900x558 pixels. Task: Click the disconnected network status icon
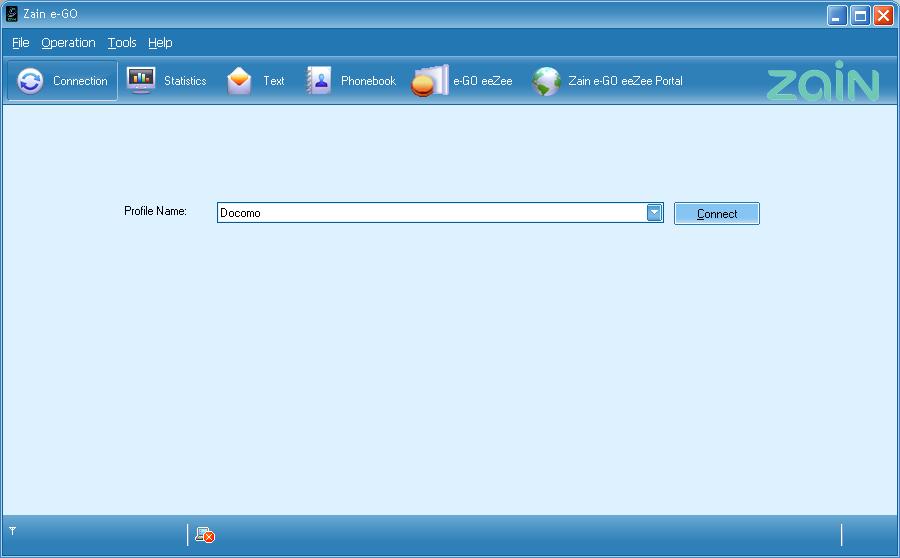pyautogui.click(x=205, y=535)
